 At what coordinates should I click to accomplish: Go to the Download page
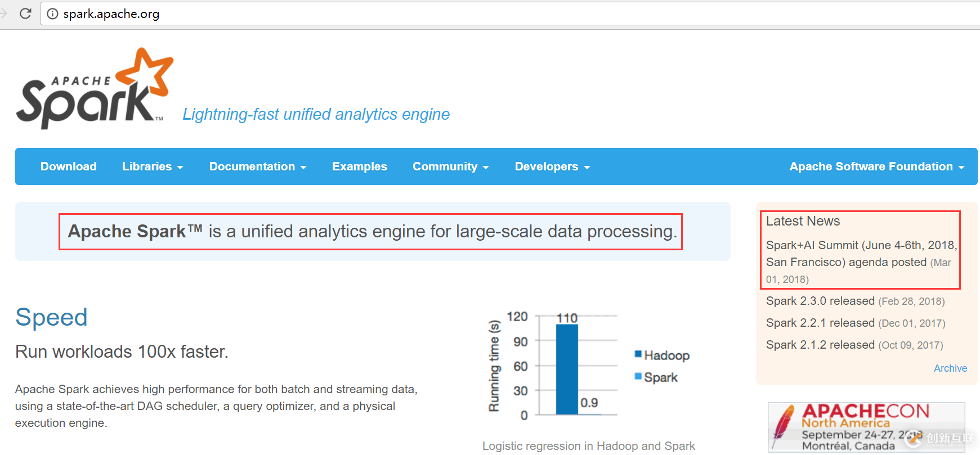[x=69, y=166]
